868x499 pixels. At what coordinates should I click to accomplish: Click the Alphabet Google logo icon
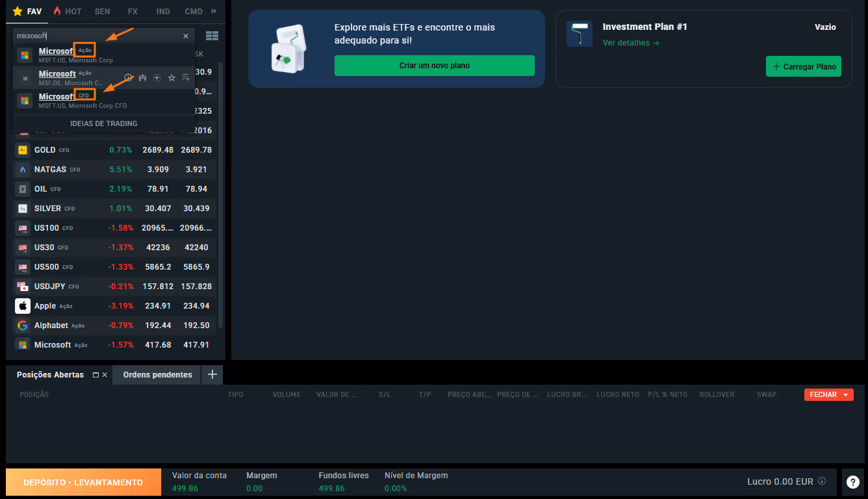pos(23,326)
